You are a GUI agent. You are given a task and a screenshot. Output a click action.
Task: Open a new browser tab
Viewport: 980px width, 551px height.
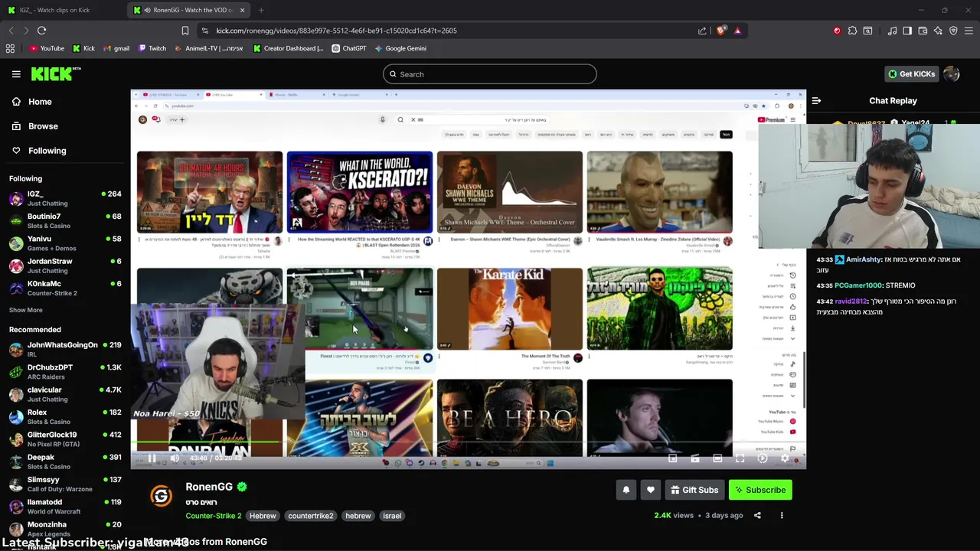(x=261, y=10)
